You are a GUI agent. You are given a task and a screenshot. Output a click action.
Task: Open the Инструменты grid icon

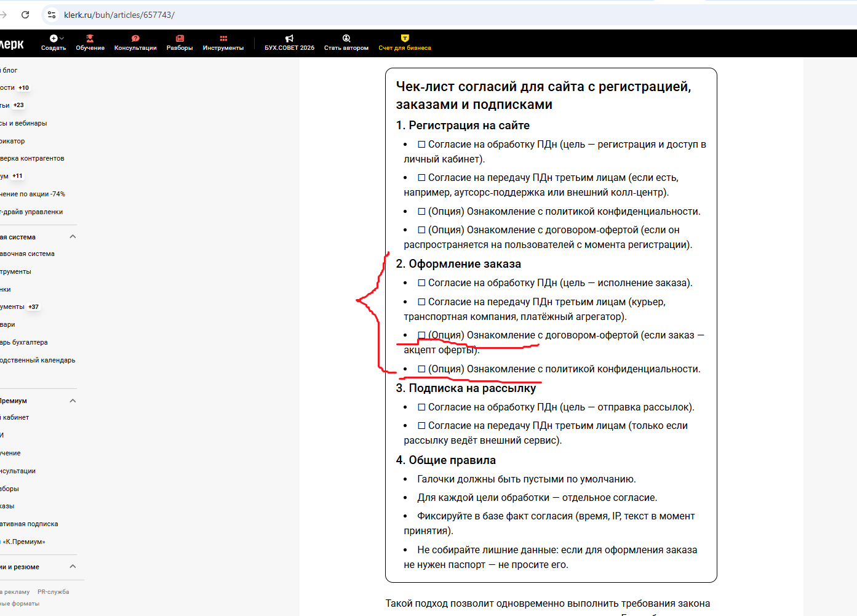coord(223,39)
